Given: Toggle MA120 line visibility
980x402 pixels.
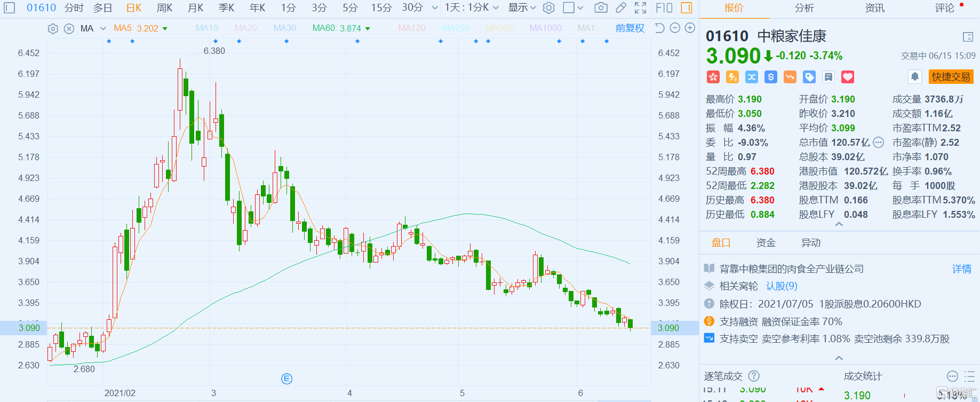Looking at the screenshot, I should coord(412,28).
